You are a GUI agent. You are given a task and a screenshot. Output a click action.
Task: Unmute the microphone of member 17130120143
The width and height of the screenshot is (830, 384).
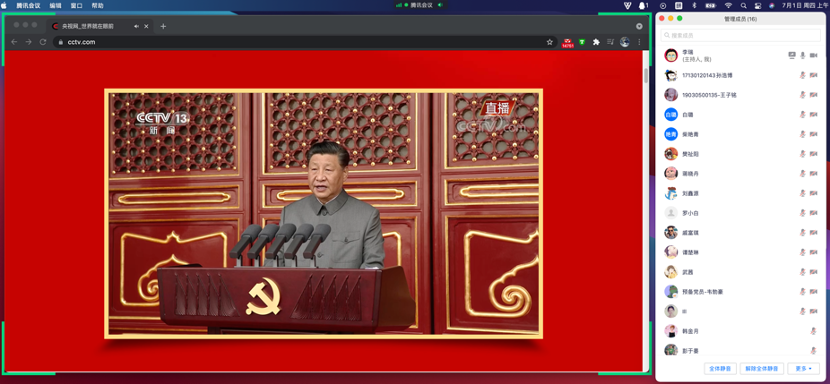pyautogui.click(x=802, y=75)
